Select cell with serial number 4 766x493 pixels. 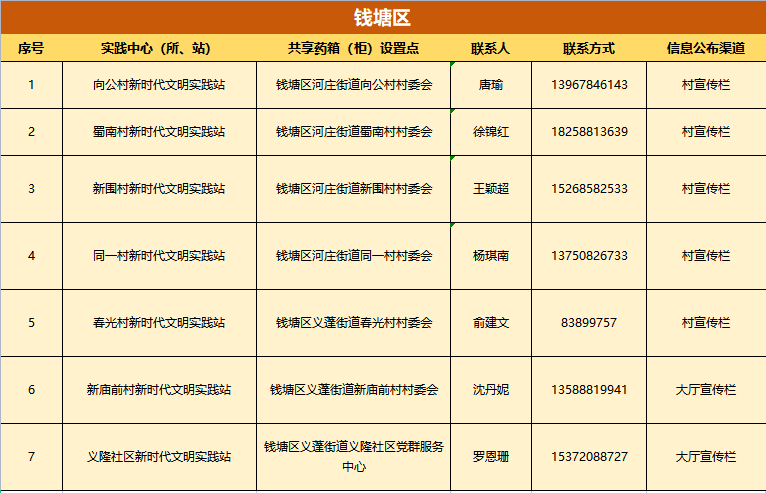coord(31,256)
